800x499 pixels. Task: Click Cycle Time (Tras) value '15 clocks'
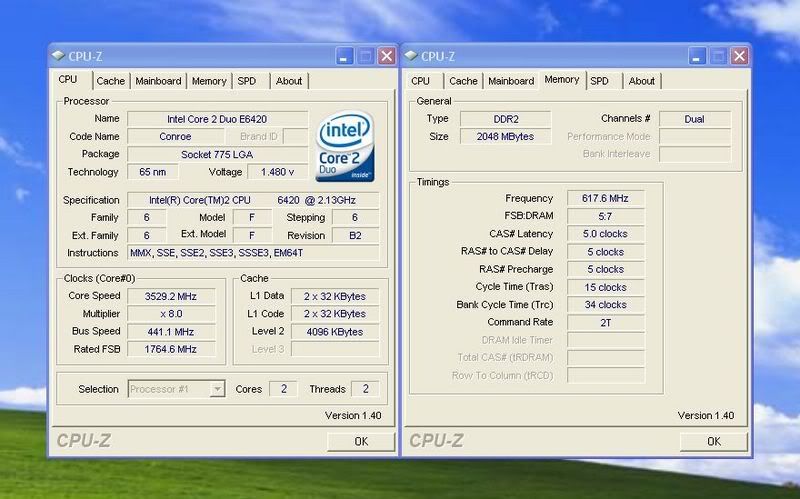coord(606,287)
